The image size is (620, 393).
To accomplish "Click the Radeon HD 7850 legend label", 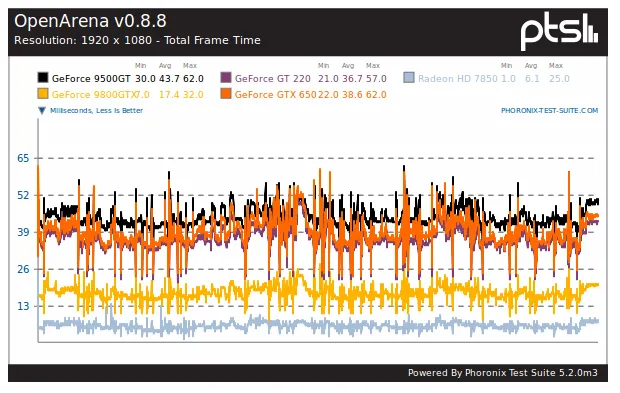I will click(457, 79).
